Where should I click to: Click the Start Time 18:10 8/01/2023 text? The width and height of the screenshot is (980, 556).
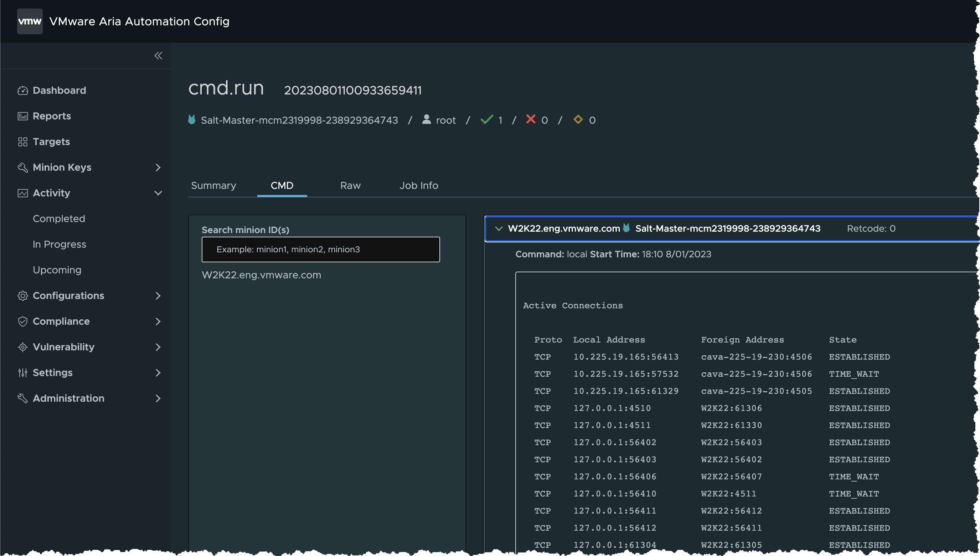[x=650, y=254]
